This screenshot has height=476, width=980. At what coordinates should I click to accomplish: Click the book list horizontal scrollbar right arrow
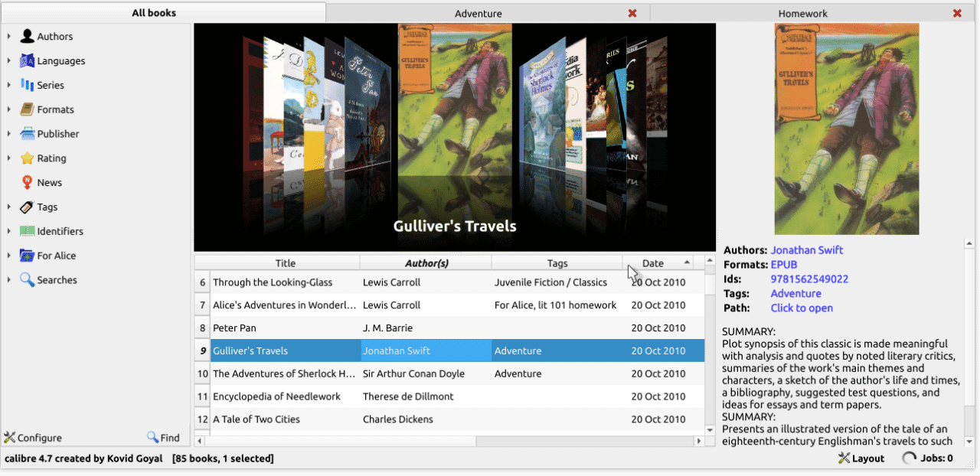(x=699, y=441)
